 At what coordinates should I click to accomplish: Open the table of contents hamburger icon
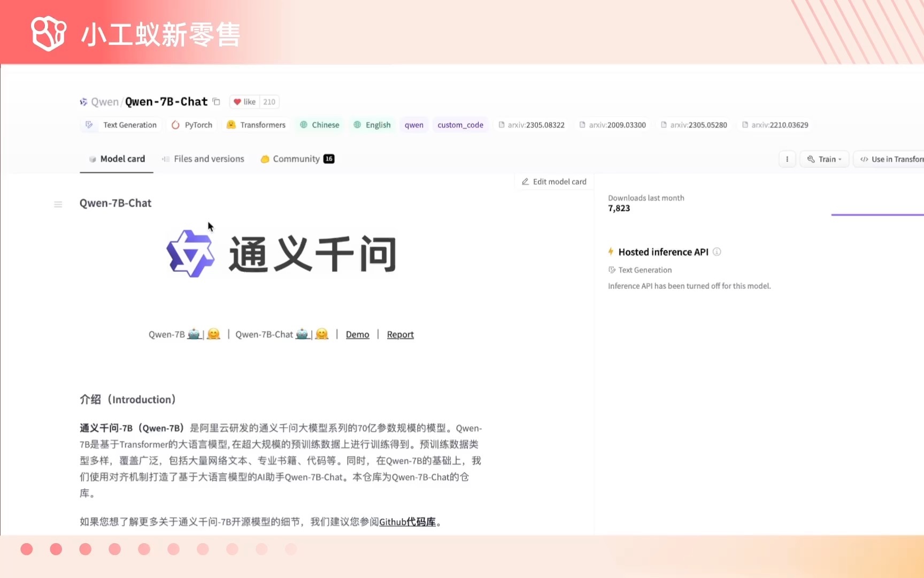point(58,204)
